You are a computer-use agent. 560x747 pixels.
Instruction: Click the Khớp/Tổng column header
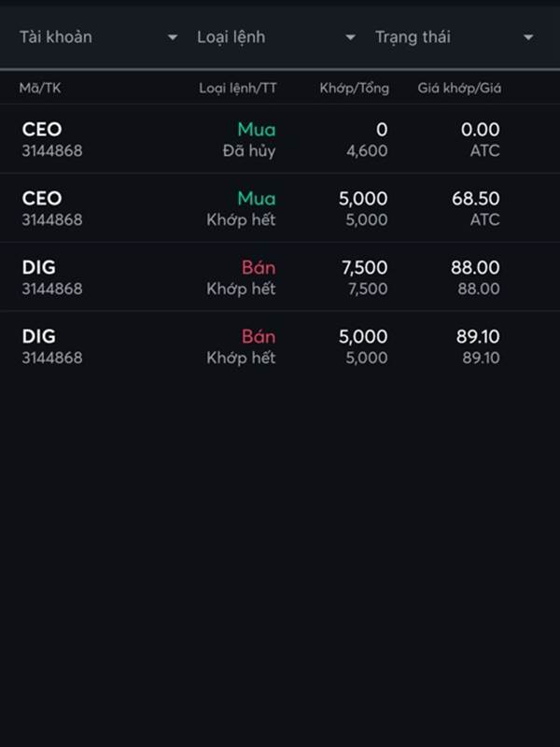point(355,88)
